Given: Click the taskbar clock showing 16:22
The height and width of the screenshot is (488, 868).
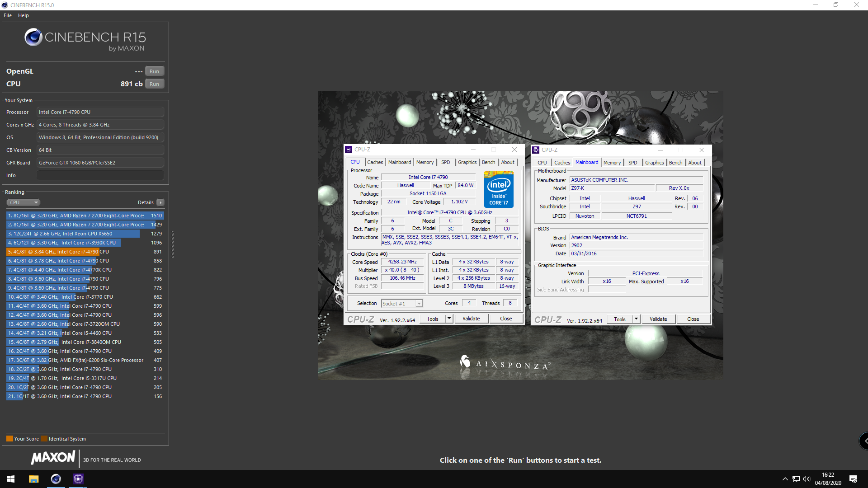Looking at the screenshot, I should pyautogui.click(x=828, y=479).
